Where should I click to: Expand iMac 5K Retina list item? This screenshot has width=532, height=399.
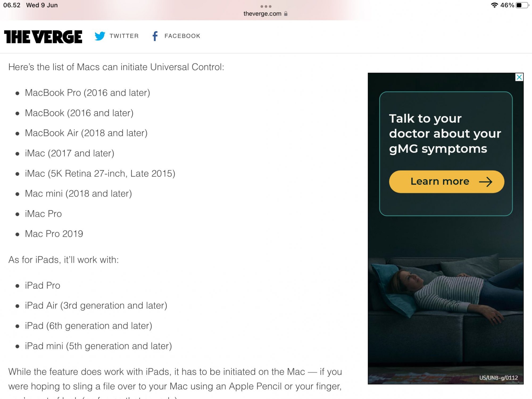click(100, 173)
